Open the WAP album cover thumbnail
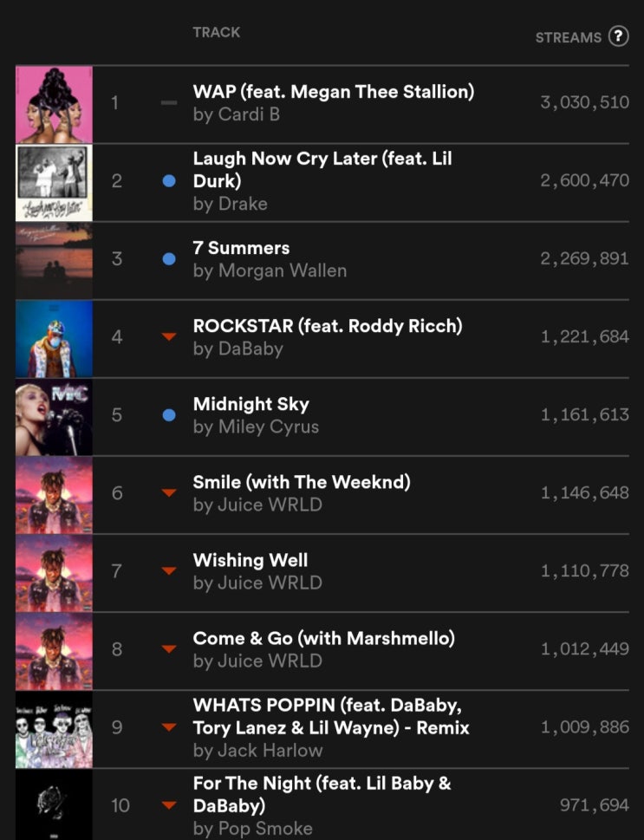The width and height of the screenshot is (644, 840). (54, 105)
